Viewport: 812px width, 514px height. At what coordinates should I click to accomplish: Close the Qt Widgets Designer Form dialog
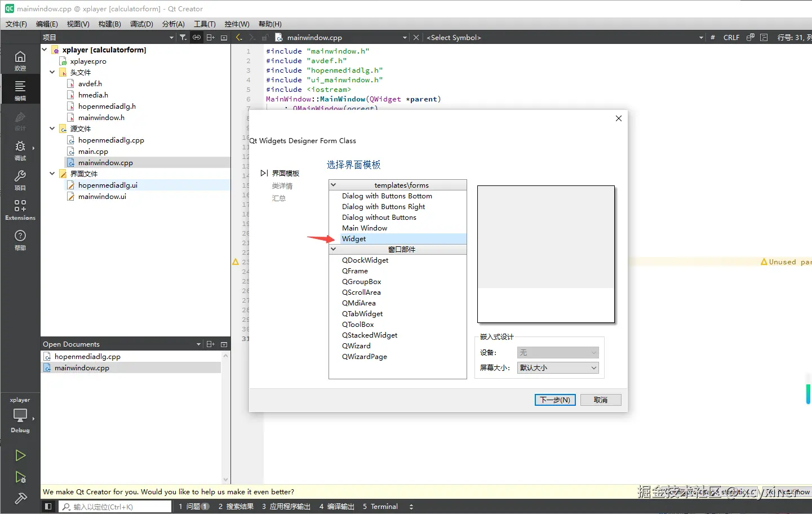click(619, 118)
